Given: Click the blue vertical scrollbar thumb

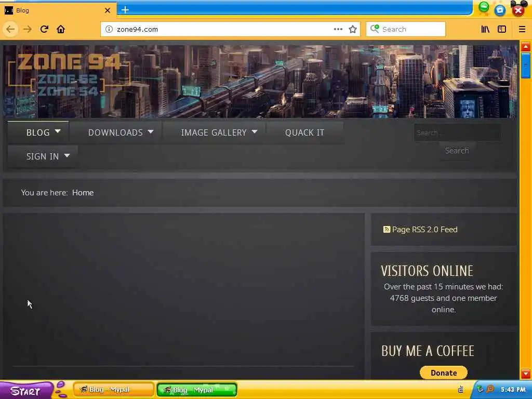Looking at the screenshot, I should tap(526, 66).
